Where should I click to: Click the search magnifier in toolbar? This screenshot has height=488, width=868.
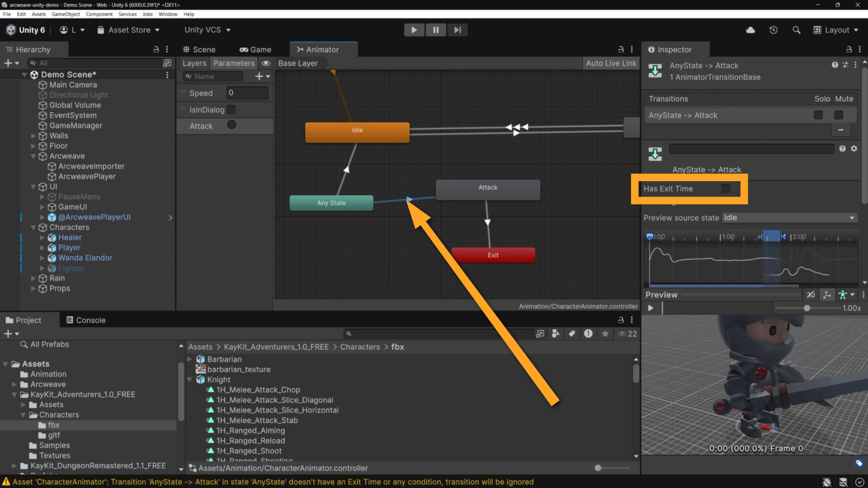pos(797,30)
